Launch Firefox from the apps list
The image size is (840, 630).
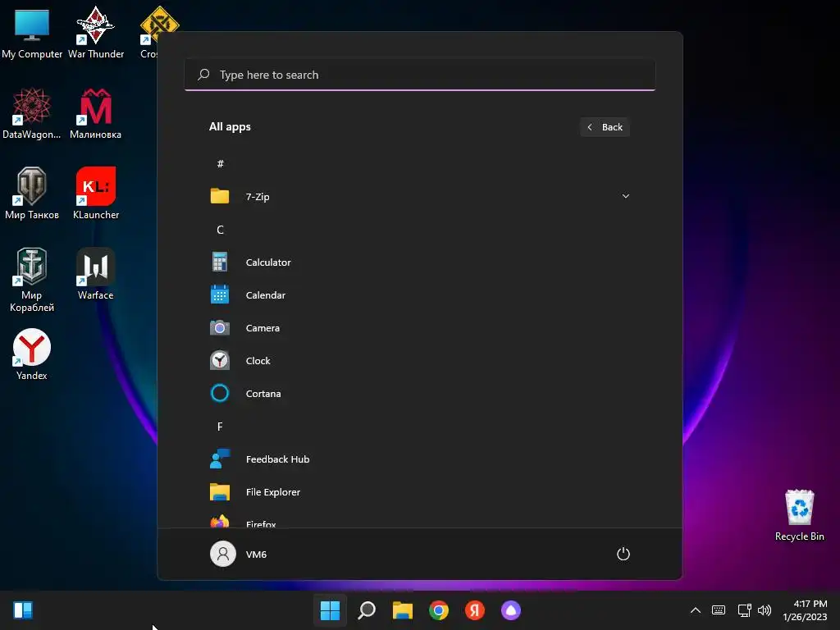coord(419,521)
